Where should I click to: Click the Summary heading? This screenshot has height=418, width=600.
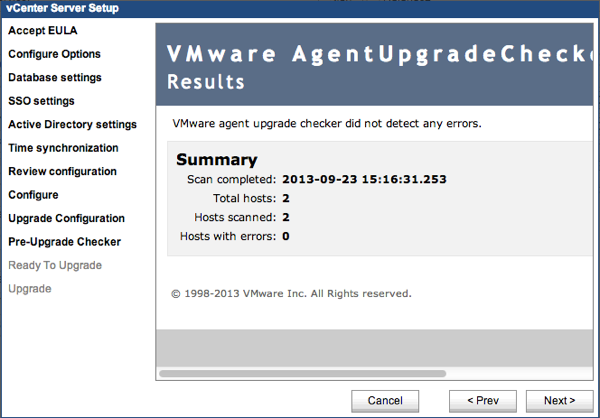coord(217,160)
